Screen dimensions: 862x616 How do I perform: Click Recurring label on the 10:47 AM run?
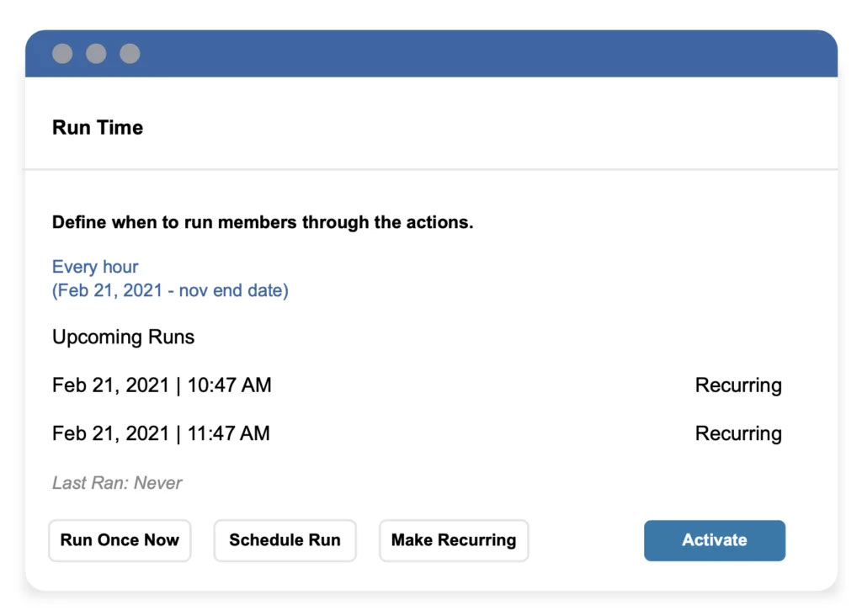738,385
